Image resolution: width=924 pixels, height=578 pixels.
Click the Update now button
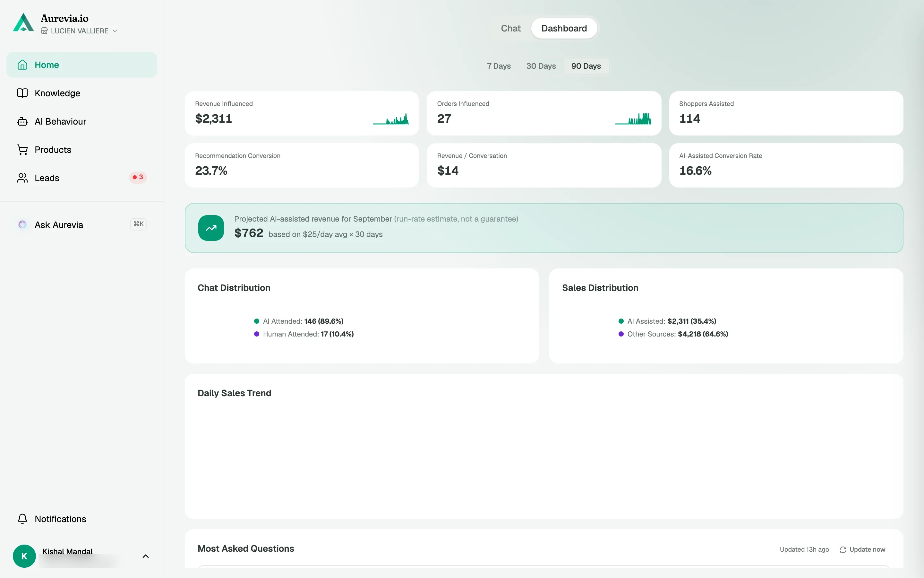(862, 549)
